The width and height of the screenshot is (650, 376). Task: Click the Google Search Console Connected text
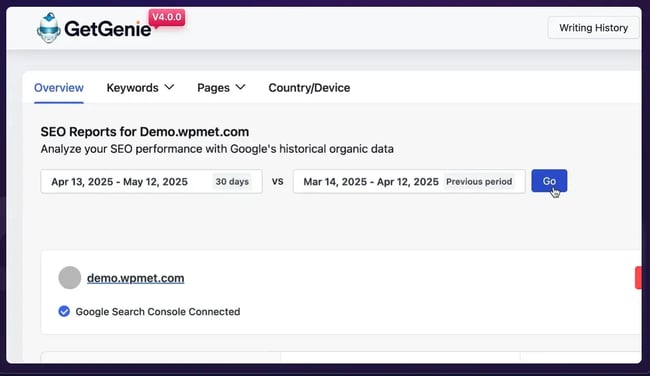tap(158, 312)
